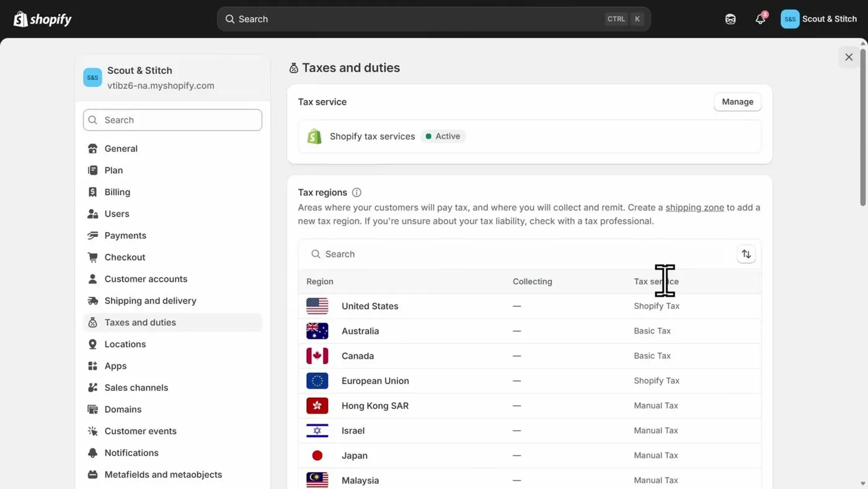
Task: Open the notifications bell icon
Action: (760, 19)
